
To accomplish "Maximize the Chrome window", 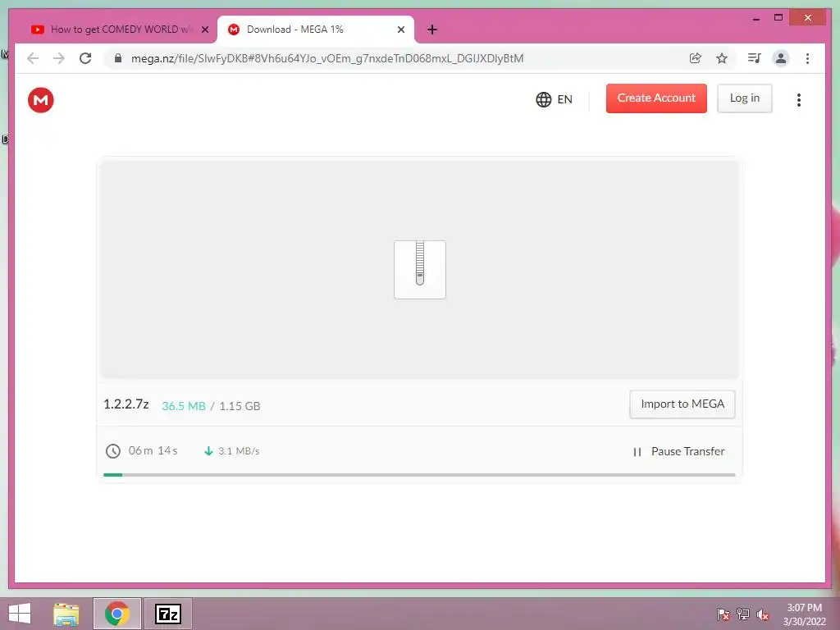I will pos(778,18).
